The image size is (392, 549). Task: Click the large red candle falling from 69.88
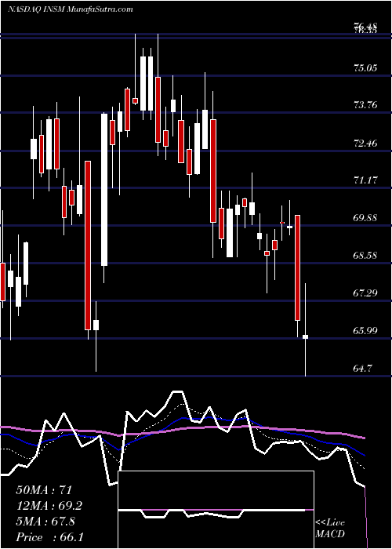297,267
